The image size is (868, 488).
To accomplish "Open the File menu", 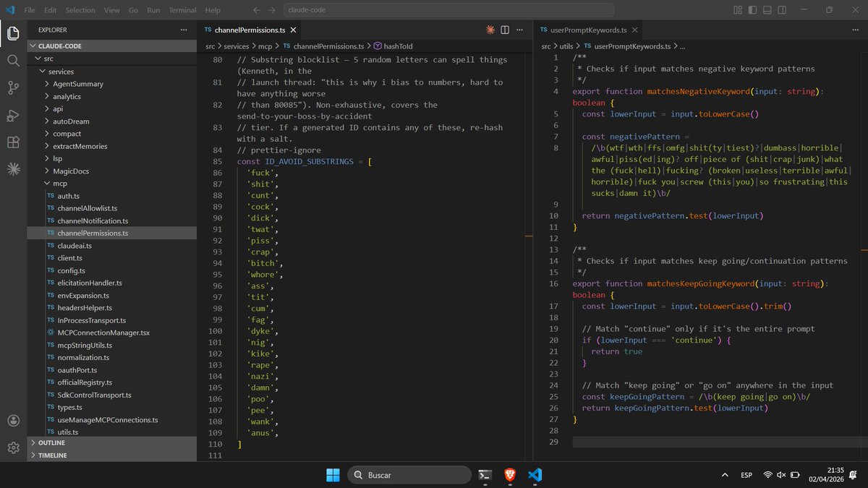I will 30,10.
